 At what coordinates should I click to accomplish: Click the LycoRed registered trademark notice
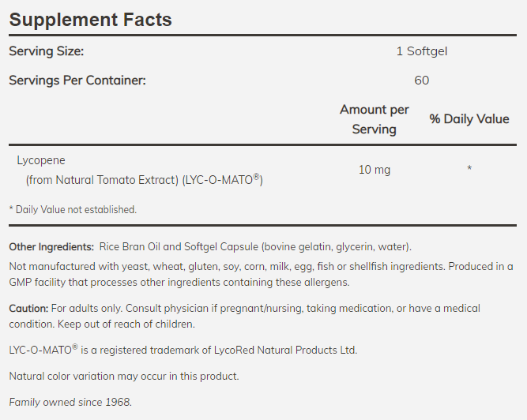pyautogui.click(x=183, y=350)
